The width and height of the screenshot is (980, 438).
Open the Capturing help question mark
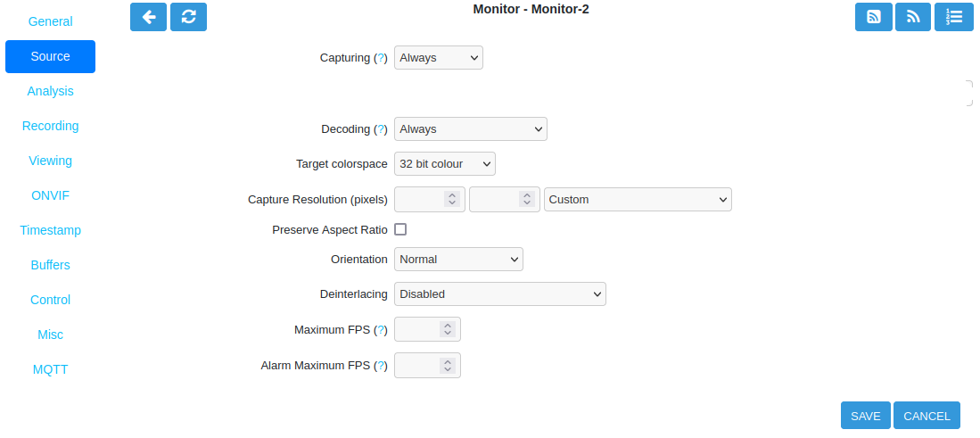pos(381,57)
